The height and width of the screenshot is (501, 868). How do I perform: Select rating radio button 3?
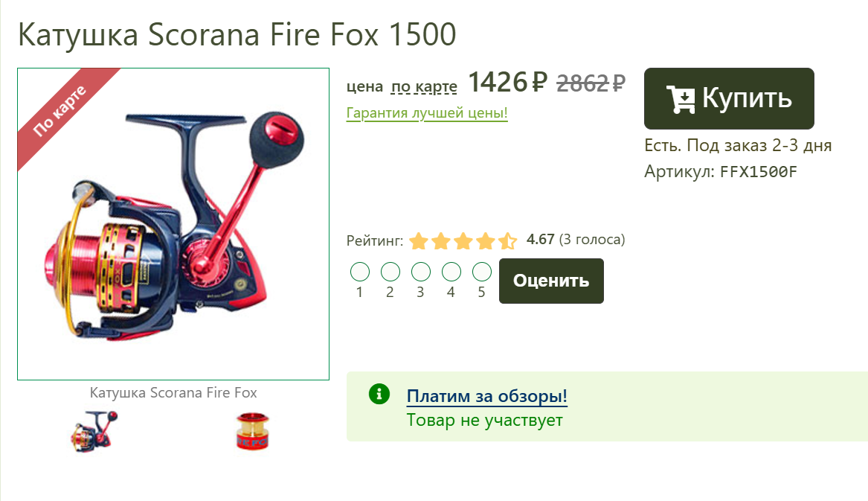(421, 272)
